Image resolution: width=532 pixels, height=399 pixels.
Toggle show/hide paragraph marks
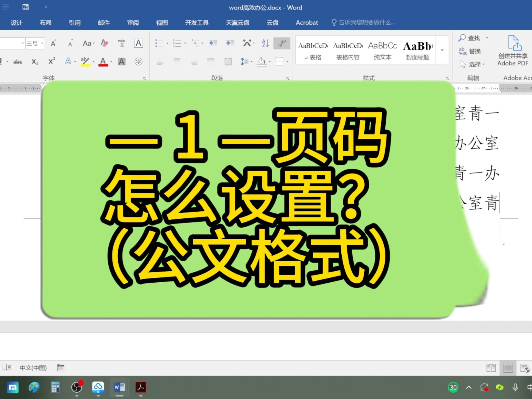click(x=282, y=43)
